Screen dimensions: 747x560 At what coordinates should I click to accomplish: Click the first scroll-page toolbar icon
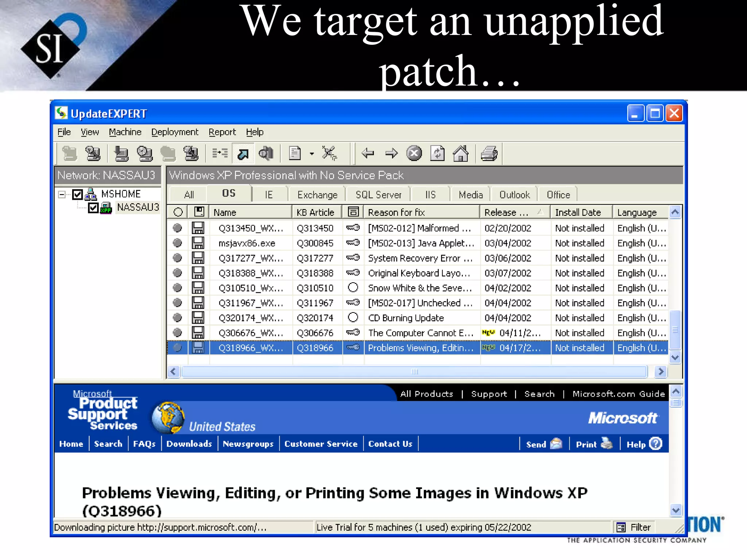coord(70,153)
